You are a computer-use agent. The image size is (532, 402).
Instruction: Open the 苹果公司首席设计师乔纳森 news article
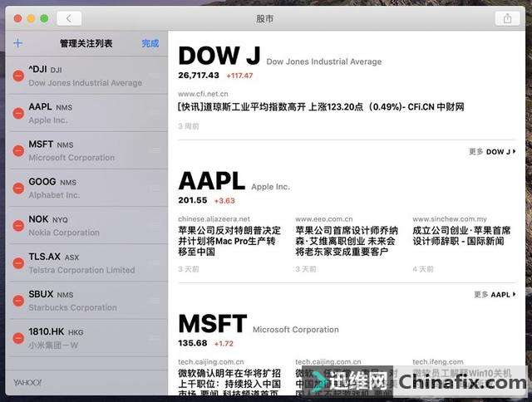coord(347,241)
